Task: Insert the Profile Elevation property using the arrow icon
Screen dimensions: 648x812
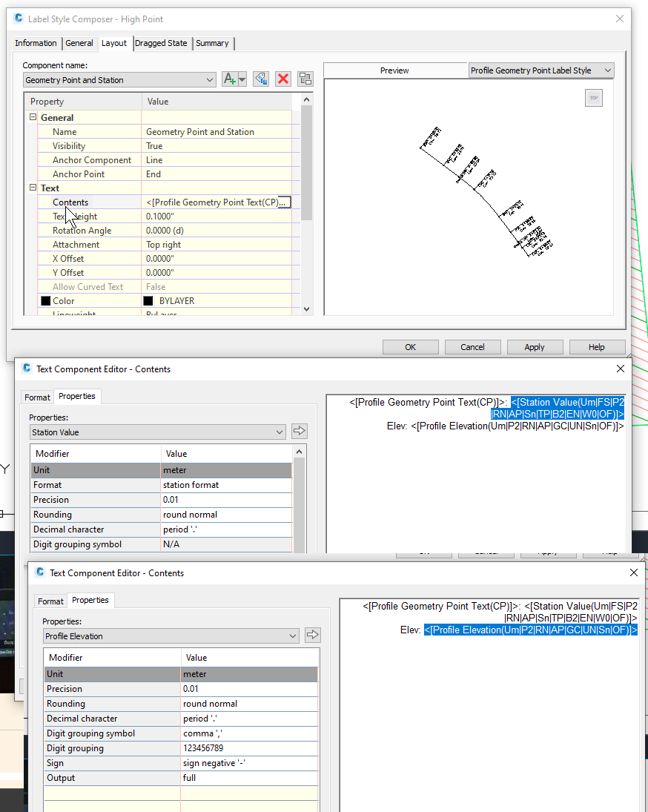Action: (x=312, y=635)
